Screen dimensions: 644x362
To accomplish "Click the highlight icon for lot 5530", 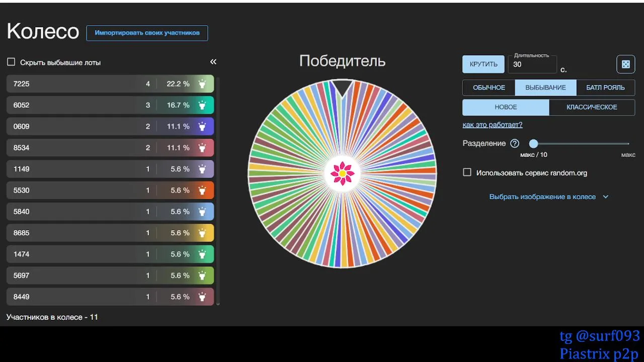I will pyautogui.click(x=202, y=190).
